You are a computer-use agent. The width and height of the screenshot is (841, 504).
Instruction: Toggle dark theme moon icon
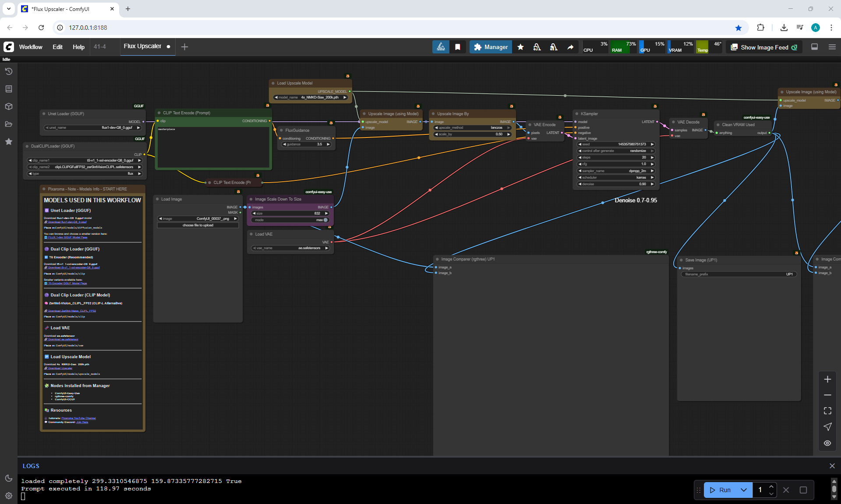[8, 478]
